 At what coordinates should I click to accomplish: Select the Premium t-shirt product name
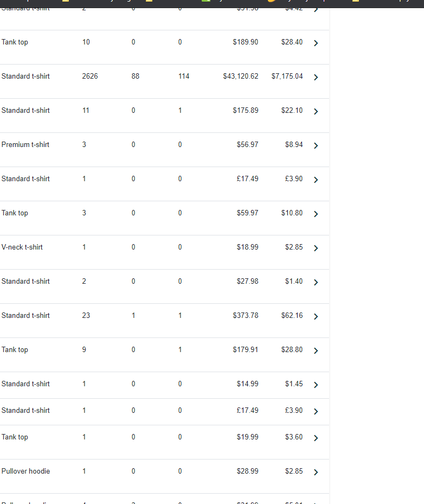click(x=25, y=145)
